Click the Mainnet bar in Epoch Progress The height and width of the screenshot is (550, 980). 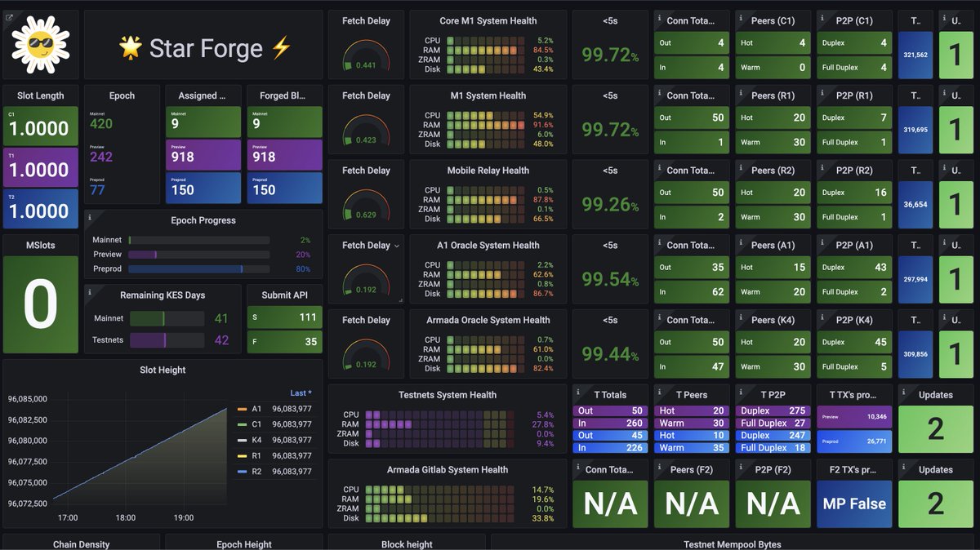[x=198, y=240]
